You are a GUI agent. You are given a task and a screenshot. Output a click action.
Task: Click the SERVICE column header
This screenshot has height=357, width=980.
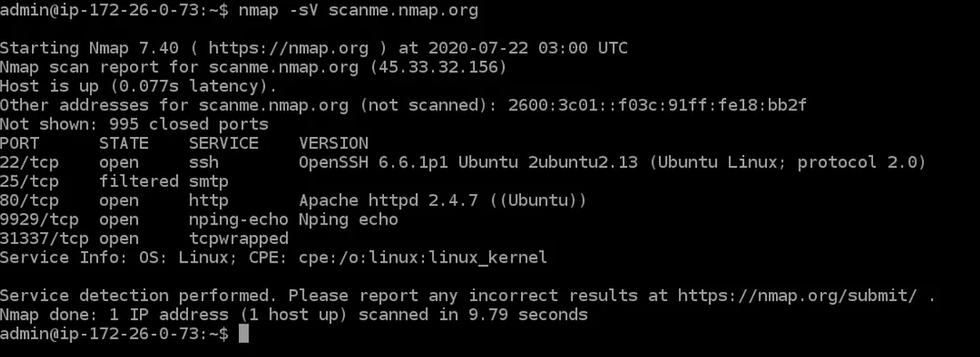tap(224, 143)
